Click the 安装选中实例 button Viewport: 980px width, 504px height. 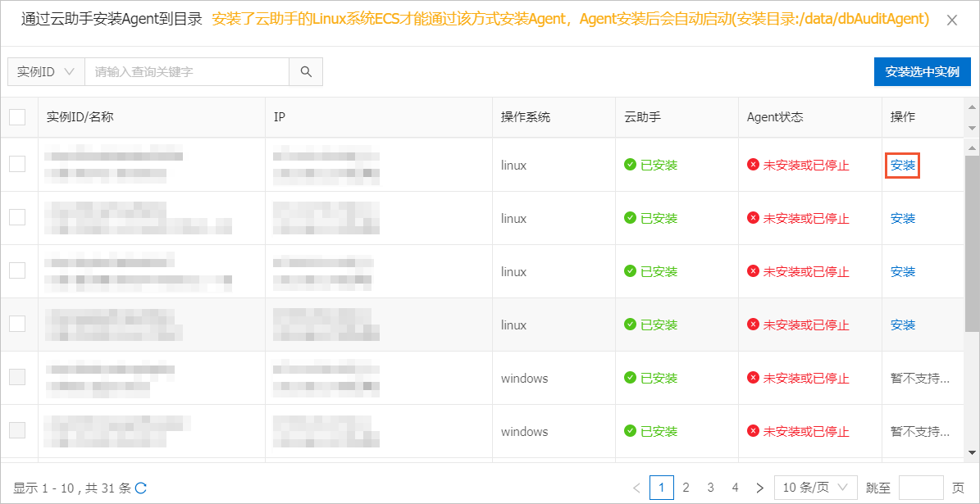pyautogui.click(x=922, y=72)
